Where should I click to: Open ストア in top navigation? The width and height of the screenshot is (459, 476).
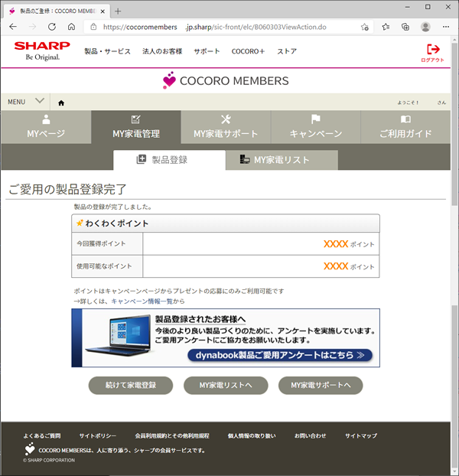pos(287,51)
